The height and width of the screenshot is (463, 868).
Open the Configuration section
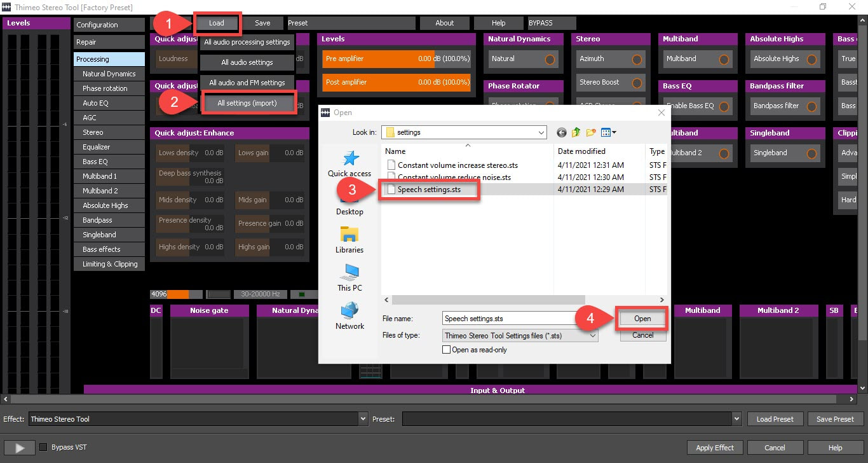[109, 25]
